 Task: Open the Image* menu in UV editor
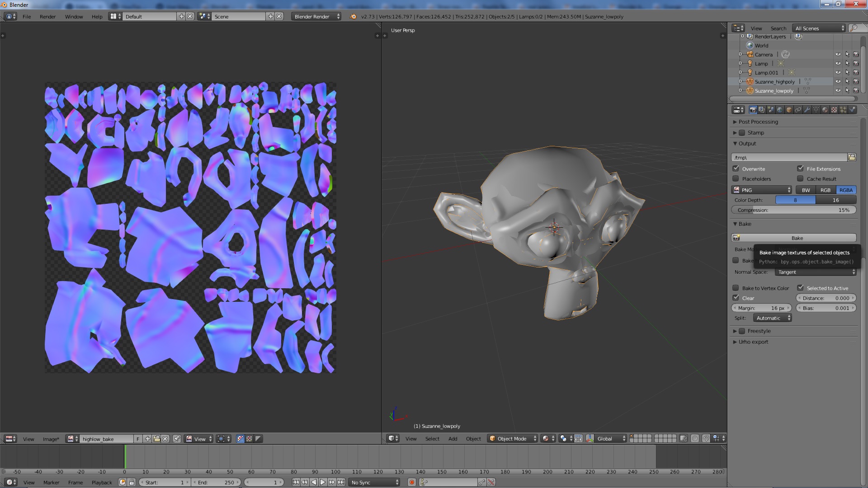point(51,439)
